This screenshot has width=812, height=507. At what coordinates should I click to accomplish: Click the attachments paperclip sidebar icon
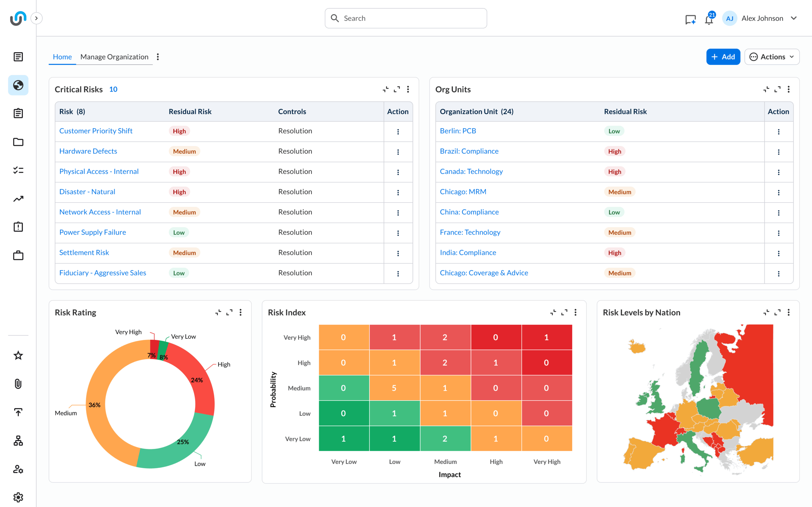[18, 384]
